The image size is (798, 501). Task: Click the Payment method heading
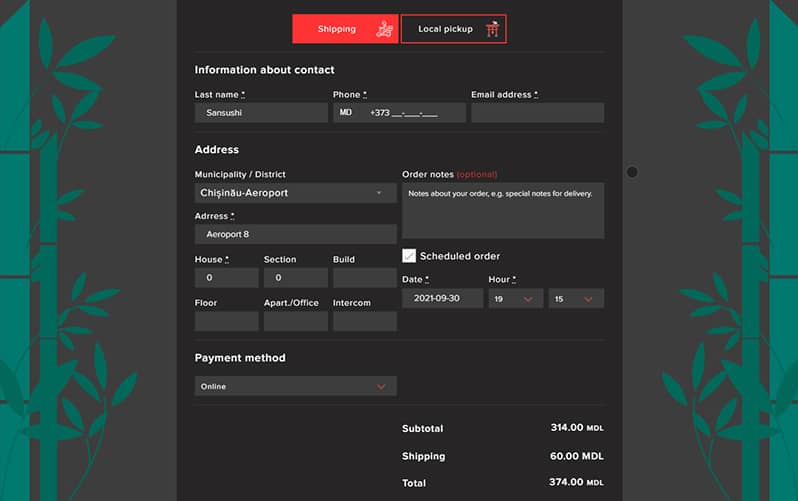point(240,358)
